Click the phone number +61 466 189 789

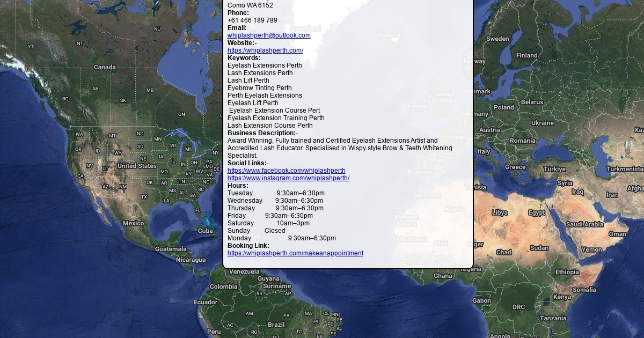[x=252, y=20]
